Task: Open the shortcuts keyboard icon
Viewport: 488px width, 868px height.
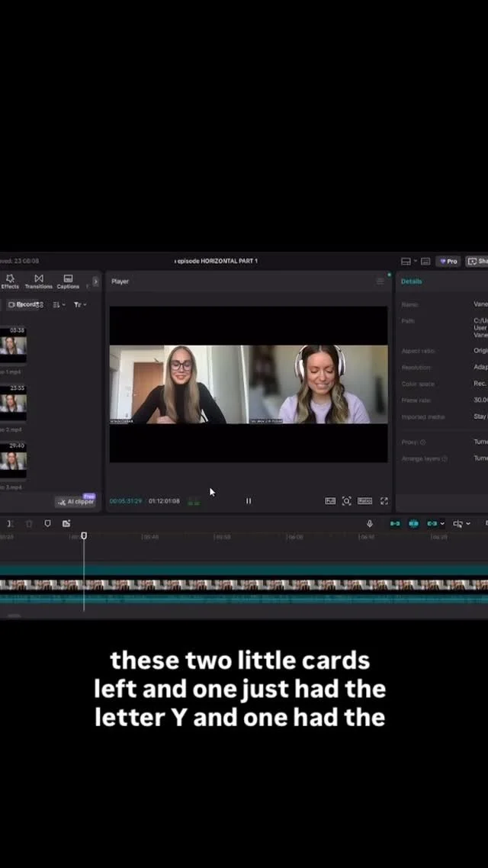Action: click(x=425, y=262)
